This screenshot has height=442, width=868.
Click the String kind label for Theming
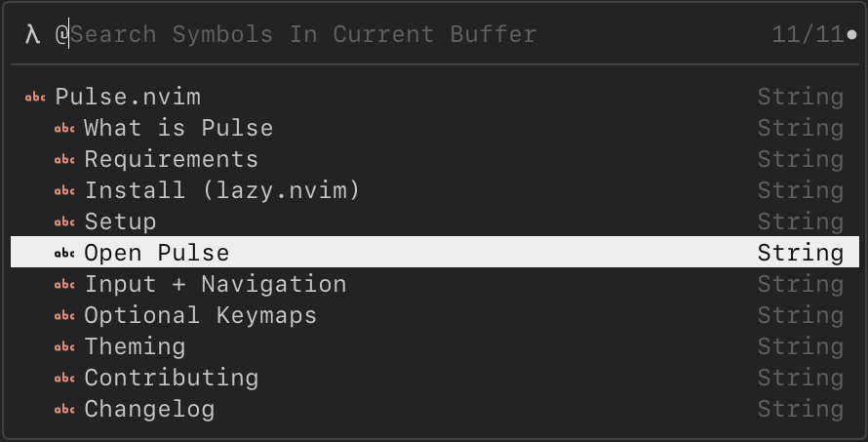point(801,346)
